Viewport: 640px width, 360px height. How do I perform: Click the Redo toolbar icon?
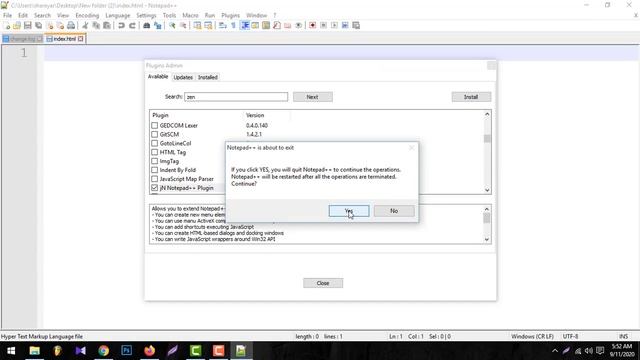132,25
